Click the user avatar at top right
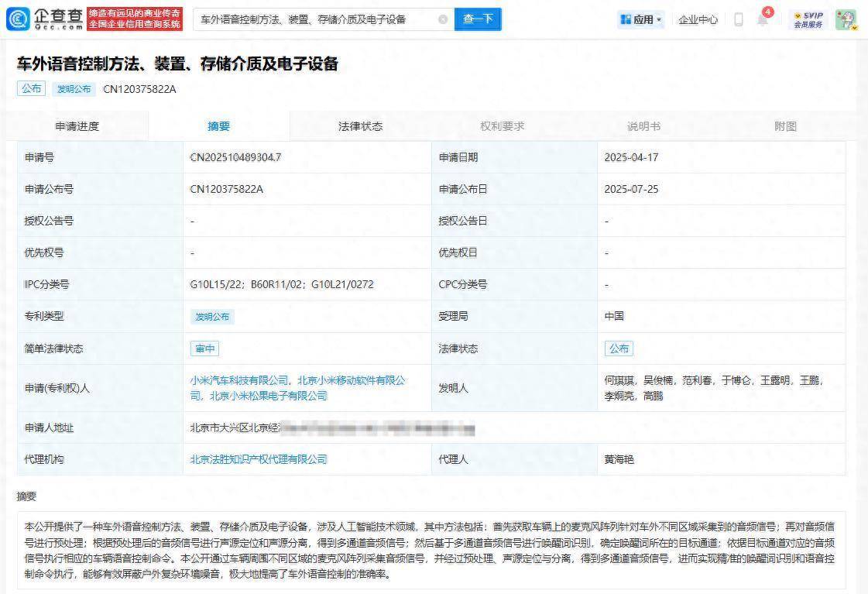 [846, 19]
